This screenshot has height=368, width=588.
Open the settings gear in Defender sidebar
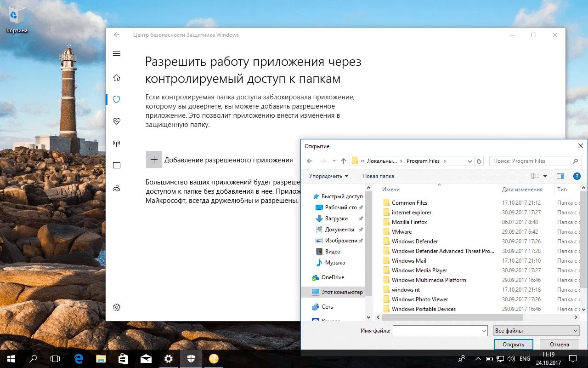point(117,307)
